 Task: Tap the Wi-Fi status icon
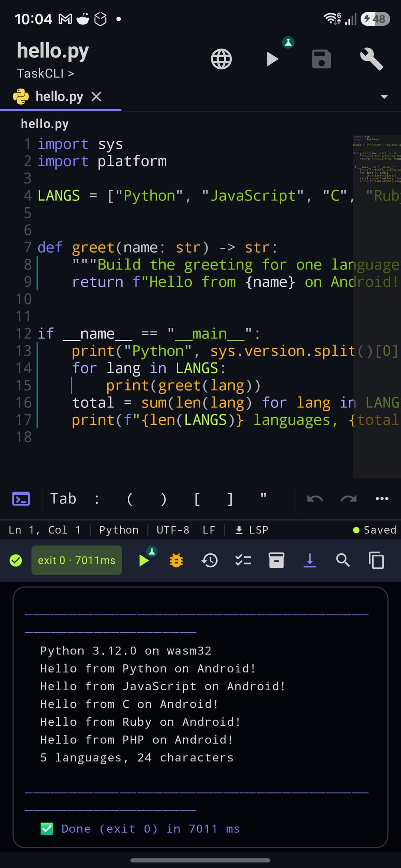point(332,19)
